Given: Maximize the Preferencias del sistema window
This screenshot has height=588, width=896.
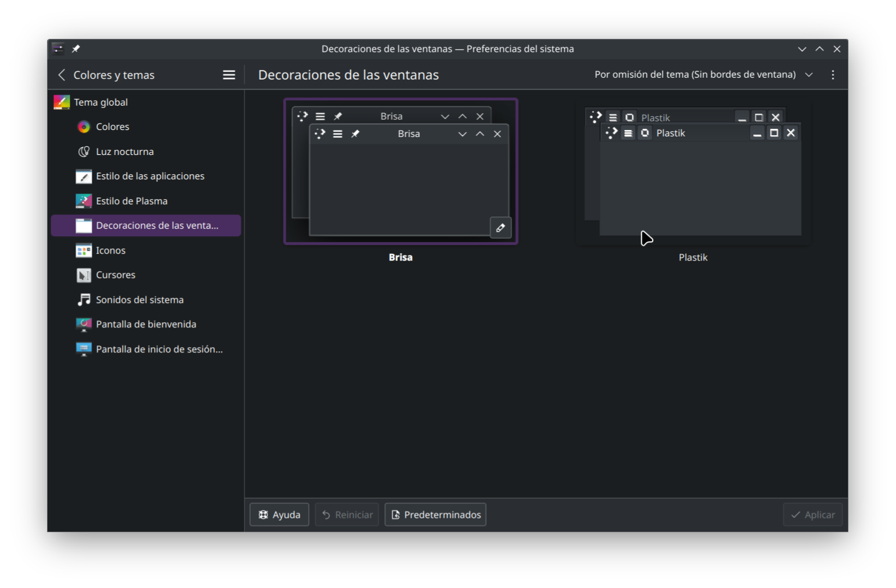Looking at the screenshot, I should (819, 49).
